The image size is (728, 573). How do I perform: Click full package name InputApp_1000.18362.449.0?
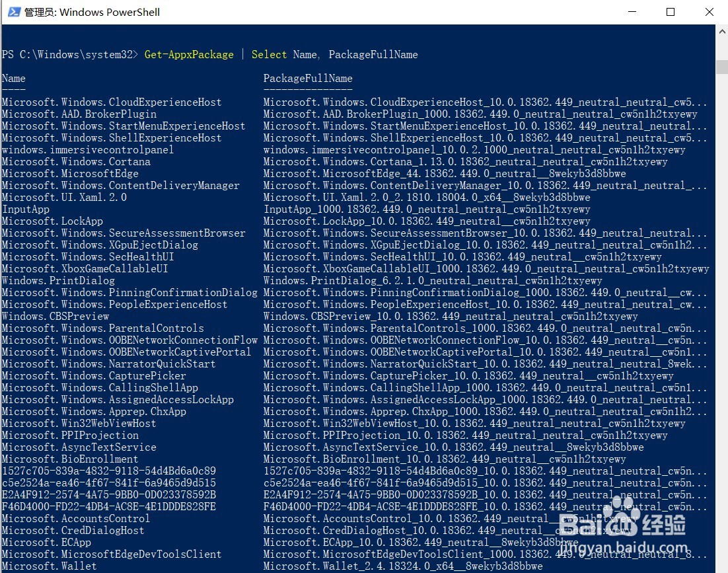[427, 210]
